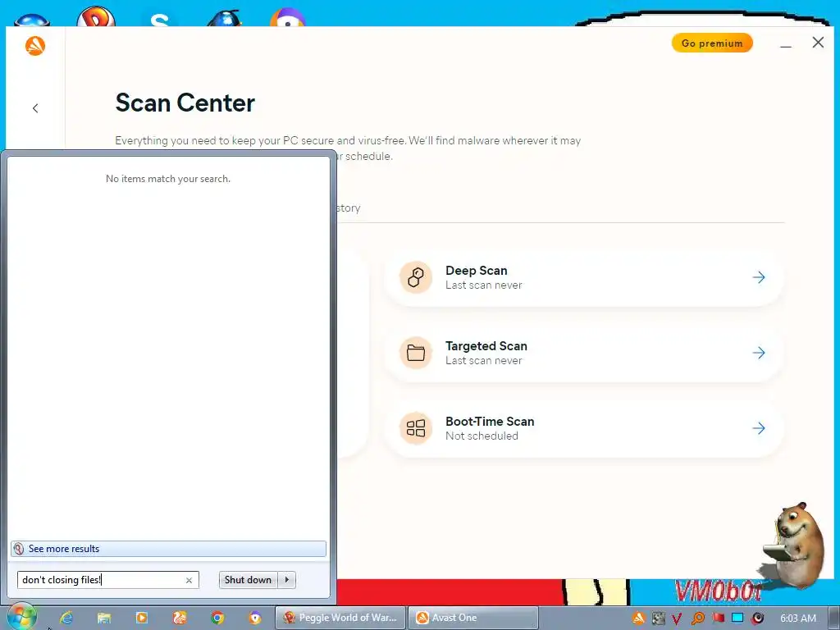Open Deep Scan via its arrow
The image size is (840, 630).
[x=759, y=277]
